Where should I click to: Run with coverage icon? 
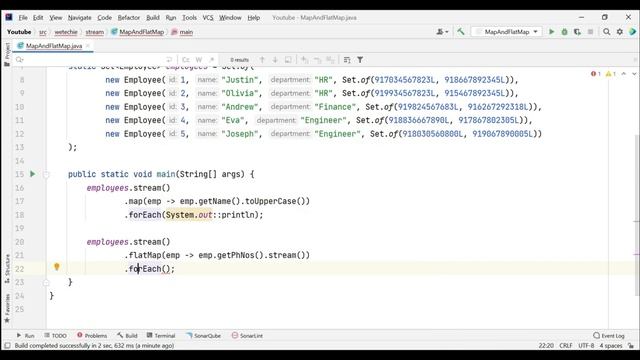(577, 31)
